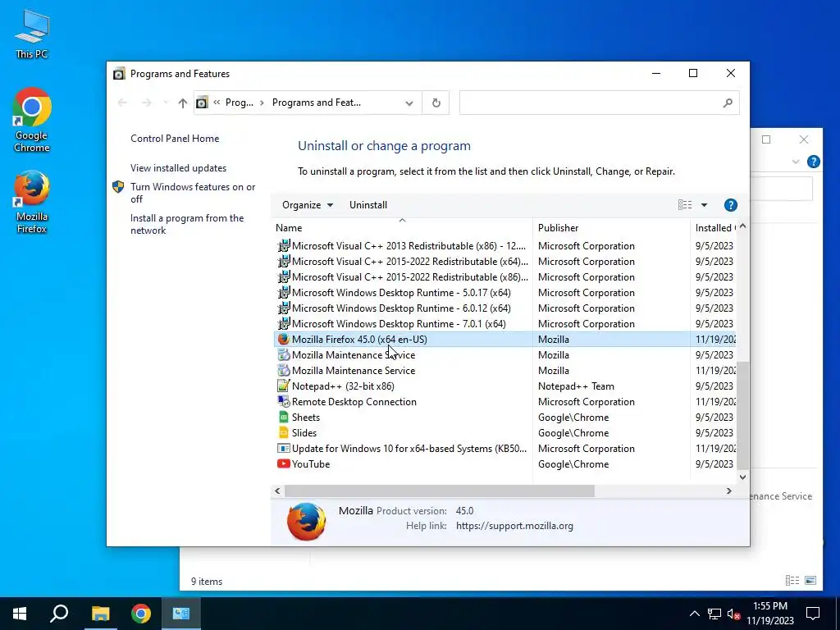Screen dimensions: 840x630
Task: Click the large Firefox logo in the details pane
Action: coord(307,521)
